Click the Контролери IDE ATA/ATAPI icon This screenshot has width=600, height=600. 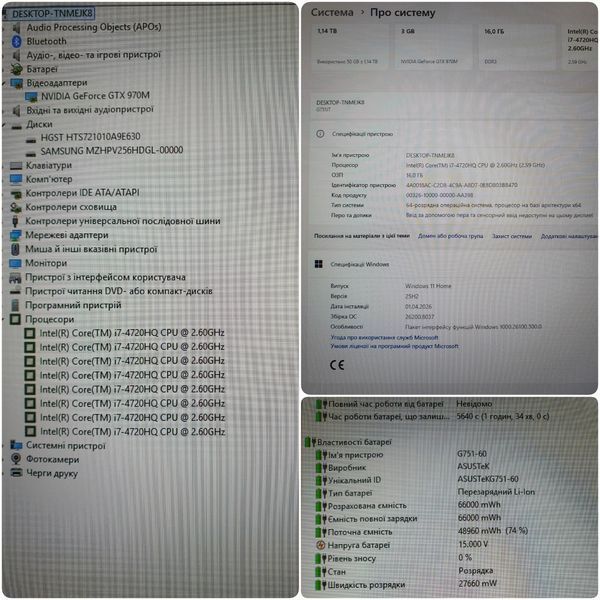click(x=16, y=194)
